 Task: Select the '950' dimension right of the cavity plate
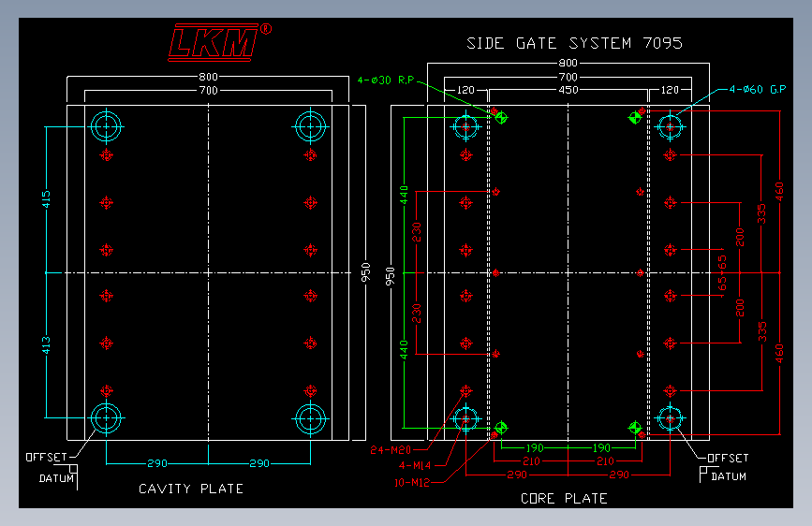pos(365,272)
